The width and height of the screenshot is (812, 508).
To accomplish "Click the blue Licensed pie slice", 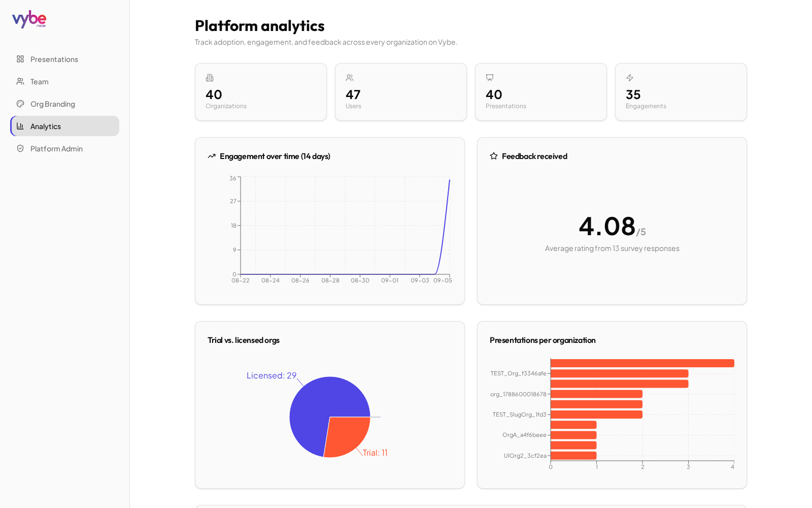I will [x=317, y=406].
